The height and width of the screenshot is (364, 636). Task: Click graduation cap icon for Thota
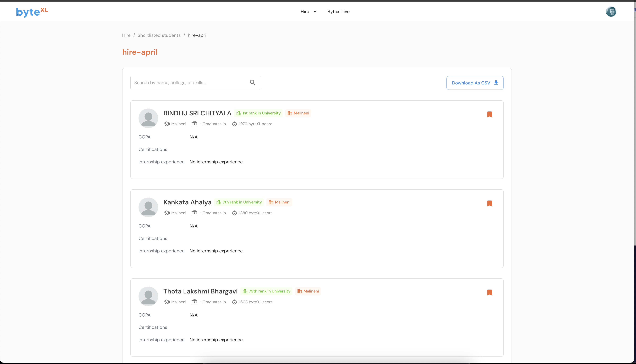(167, 302)
